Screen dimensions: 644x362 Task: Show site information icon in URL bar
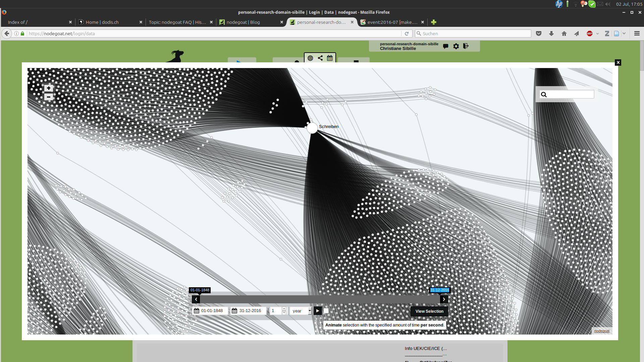[x=16, y=34]
